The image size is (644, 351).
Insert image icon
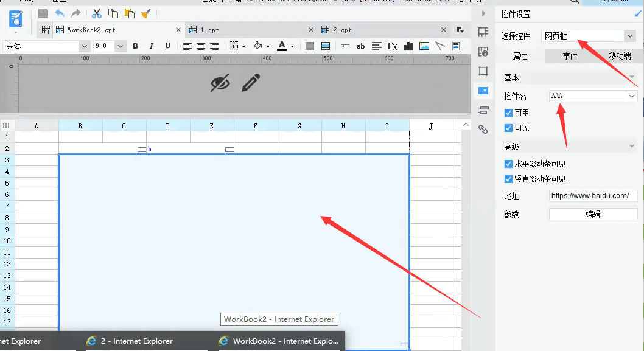[x=424, y=46]
